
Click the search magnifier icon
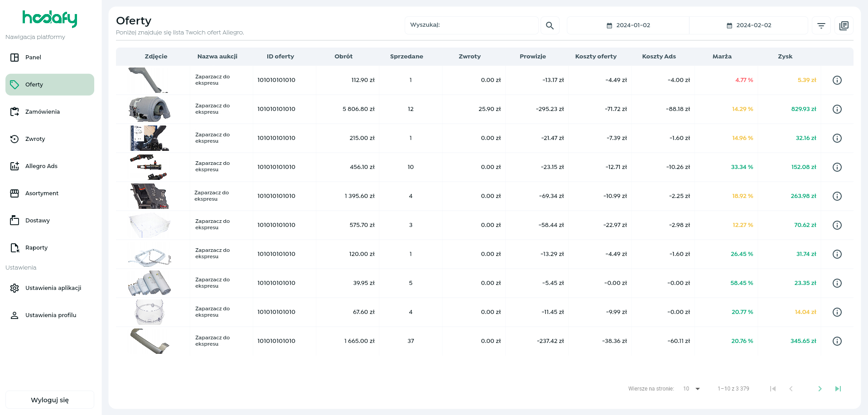[x=550, y=25]
